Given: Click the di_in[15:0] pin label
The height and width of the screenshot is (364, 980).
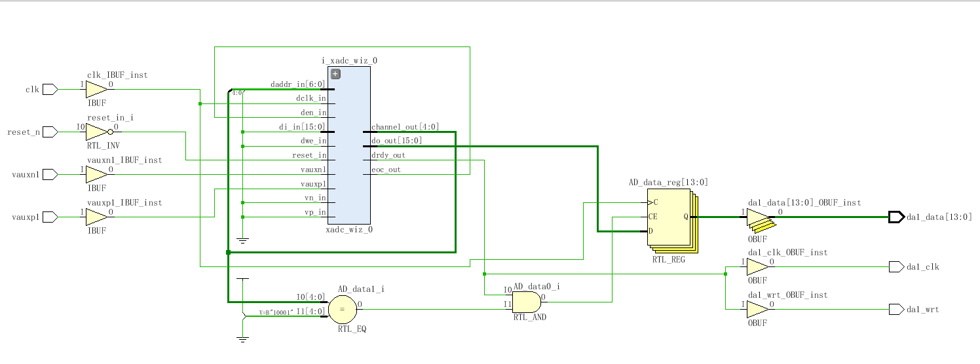Looking at the screenshot, I should coord(303,127).
